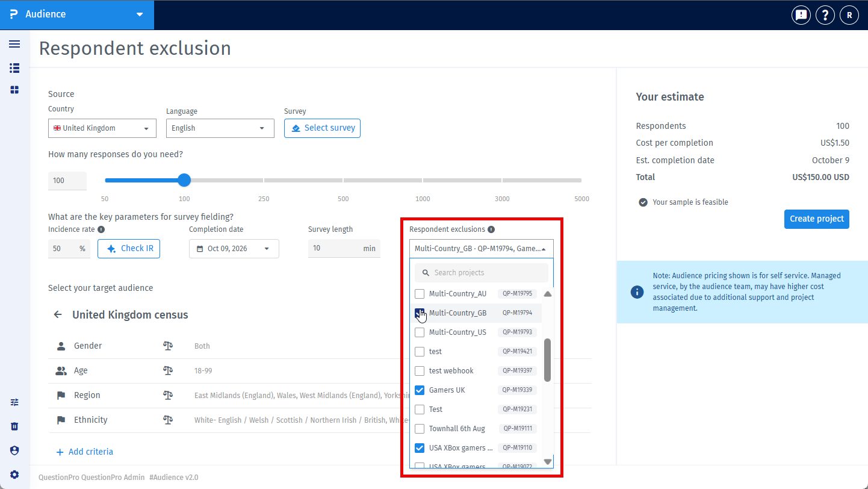The height and width of the screenshot is (489, 868).
Task: Open the hamburger menu icon
Action: pyautogui.click(x=14, y=44)
